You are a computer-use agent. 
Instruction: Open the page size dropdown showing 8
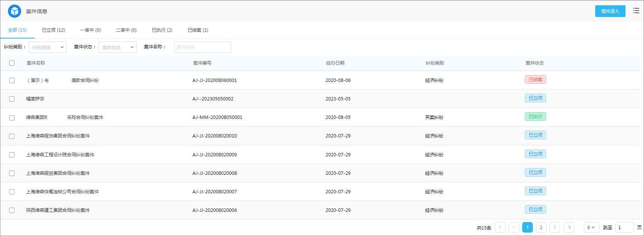point(591,227)
